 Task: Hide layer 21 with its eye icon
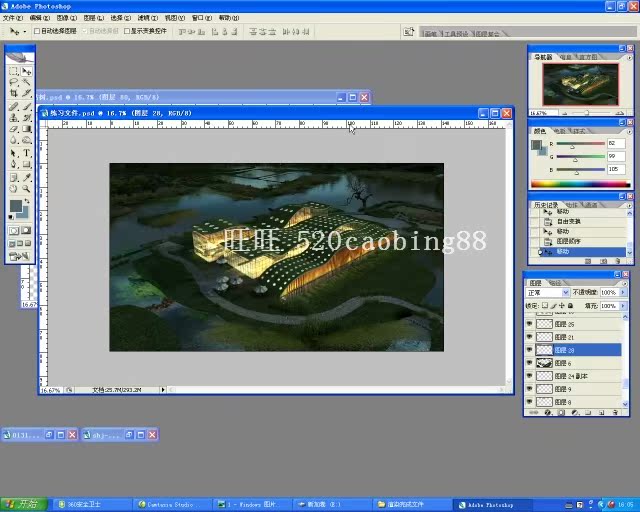pyautogui.click(x=530, y=337)
